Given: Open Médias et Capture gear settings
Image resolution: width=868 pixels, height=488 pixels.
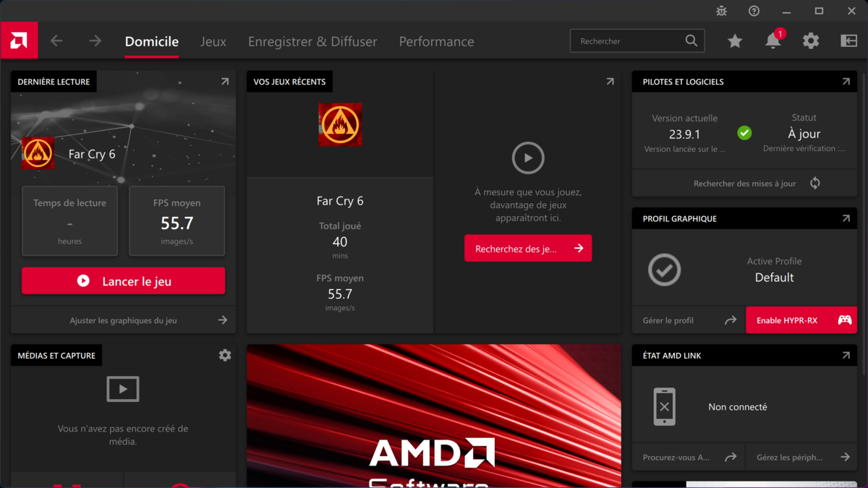Looking at the screenshot, I should pyautogui.click(x=225, y=355).
